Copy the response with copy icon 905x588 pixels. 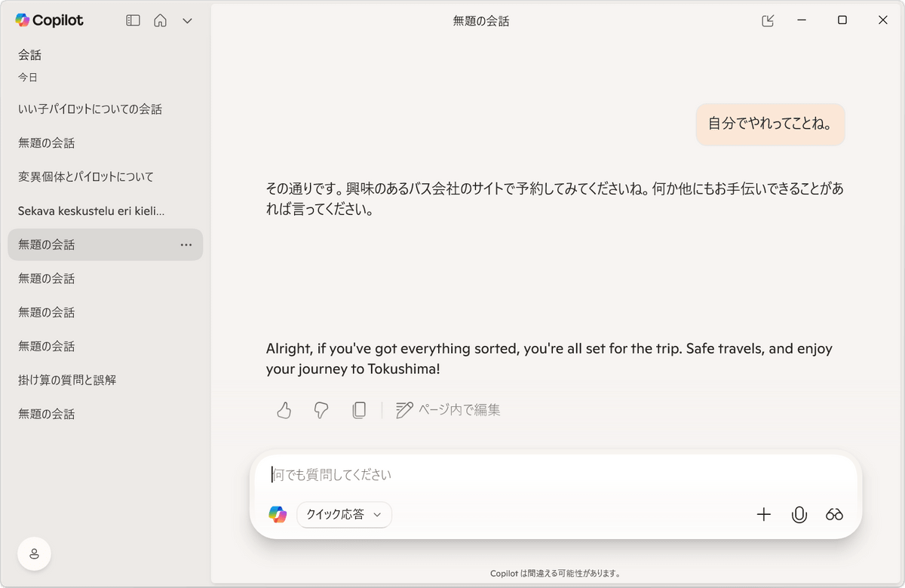(x=359, y=410)
